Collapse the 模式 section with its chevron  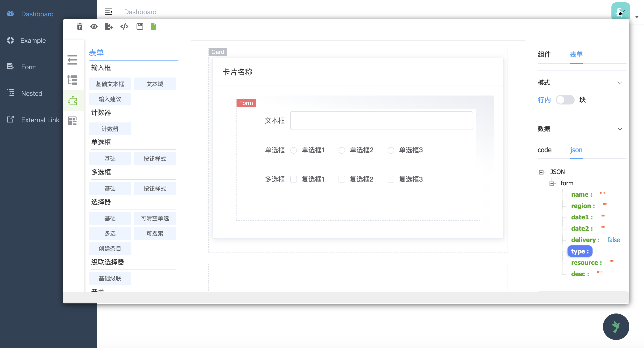tap(620, 83)
